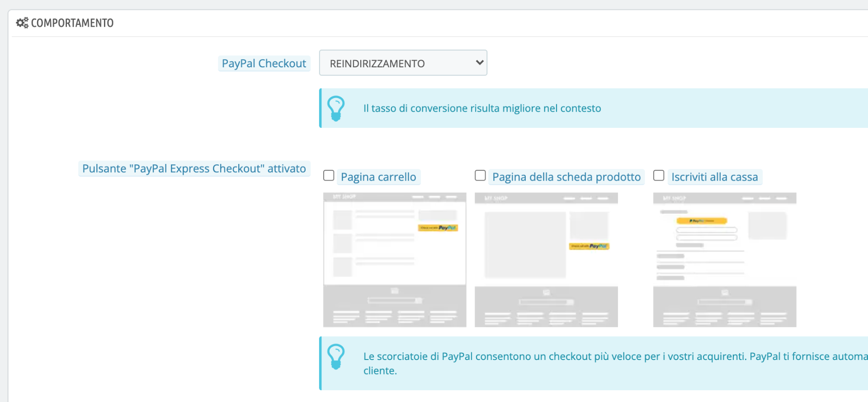Click the Iscriviti alla cassa label
Viewport: 868px width, 402px height.
click(x=715, y=177)
